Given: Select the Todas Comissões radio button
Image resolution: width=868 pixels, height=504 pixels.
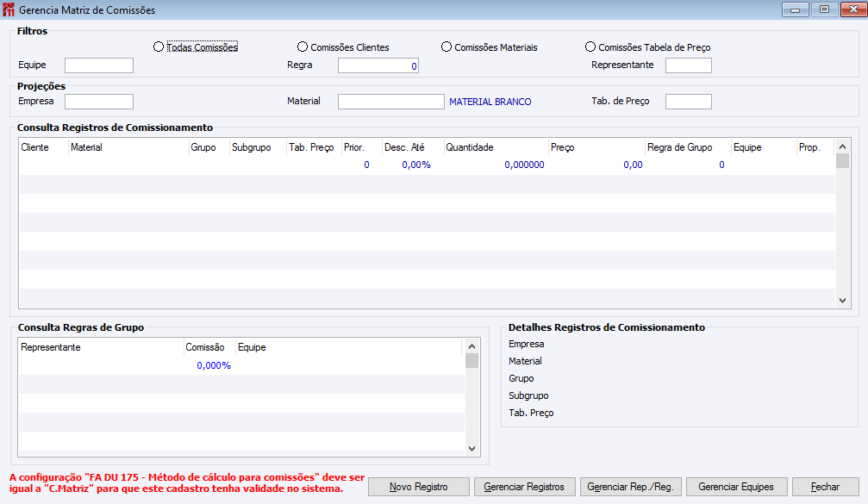Looking at the screenshot, I should coord(159,47).
